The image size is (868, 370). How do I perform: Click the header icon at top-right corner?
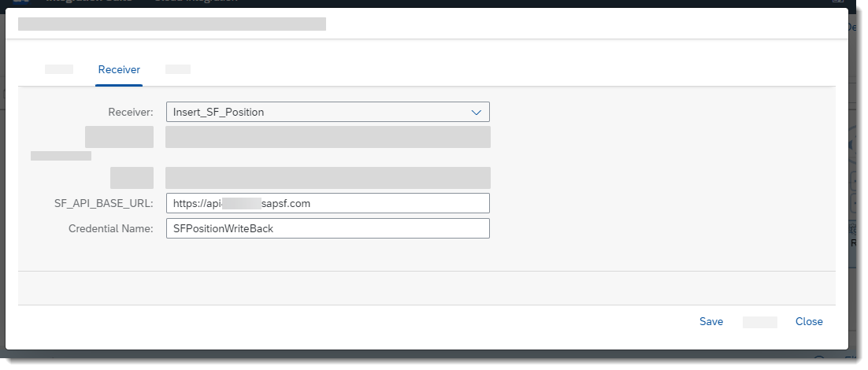click(838, 2)
